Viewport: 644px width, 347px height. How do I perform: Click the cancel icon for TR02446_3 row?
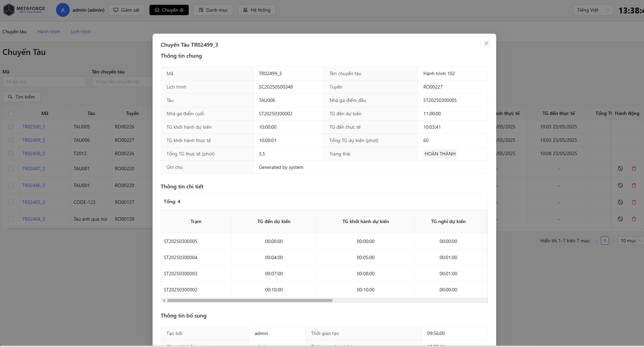tap(620, 185)
